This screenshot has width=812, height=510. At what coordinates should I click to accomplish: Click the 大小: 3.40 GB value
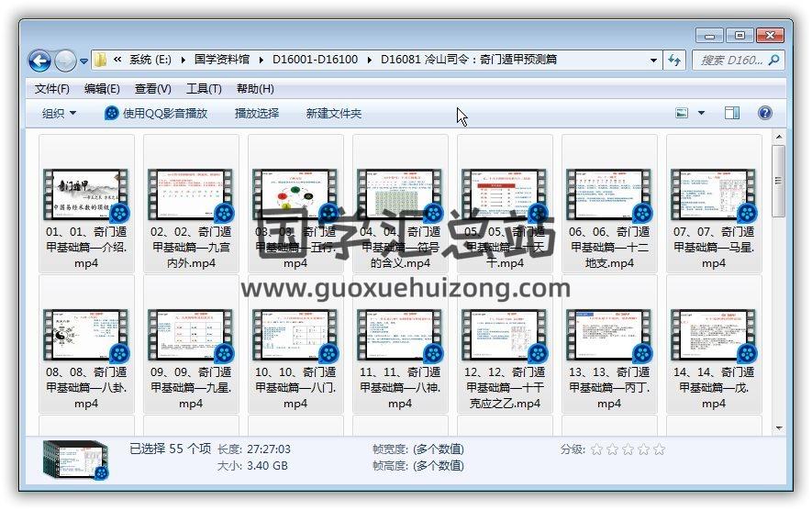pyautogui.click(x=267, y=465)
